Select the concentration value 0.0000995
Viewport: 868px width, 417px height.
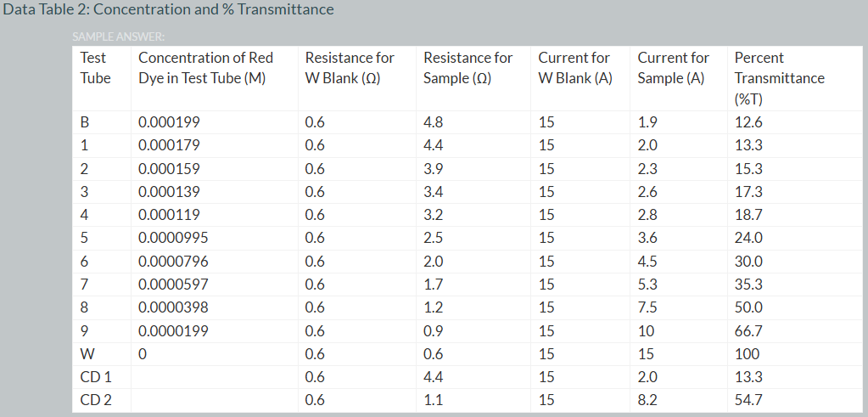tap(173, 238)
